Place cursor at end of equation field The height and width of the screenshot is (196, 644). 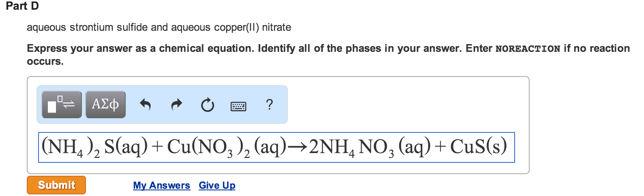(x=511, y=147)
